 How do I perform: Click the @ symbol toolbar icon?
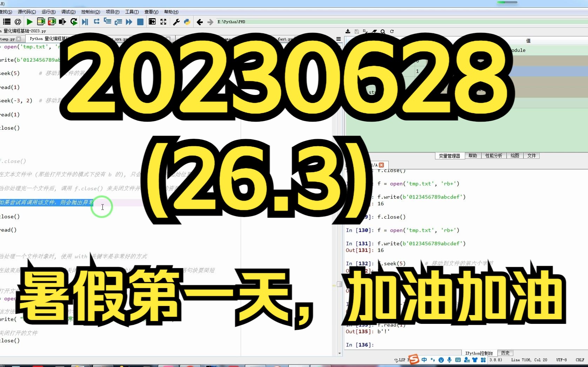click(18, 22)
